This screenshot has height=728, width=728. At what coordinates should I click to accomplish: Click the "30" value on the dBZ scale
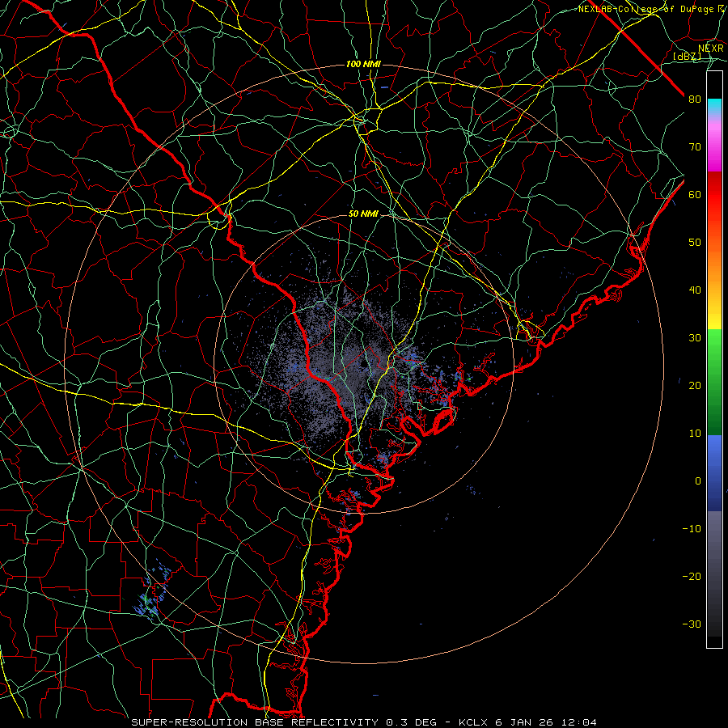695,338
